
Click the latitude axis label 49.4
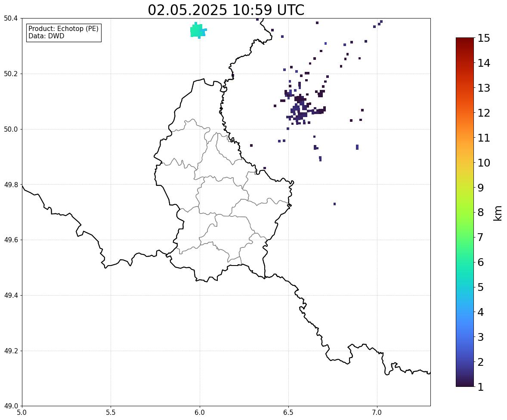10,296
